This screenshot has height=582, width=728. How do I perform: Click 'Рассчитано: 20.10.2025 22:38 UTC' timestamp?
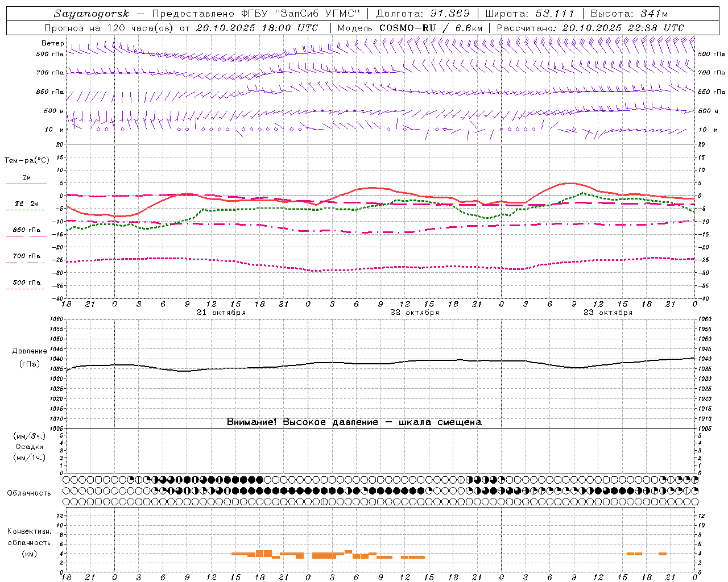click(x=590, y=28)
